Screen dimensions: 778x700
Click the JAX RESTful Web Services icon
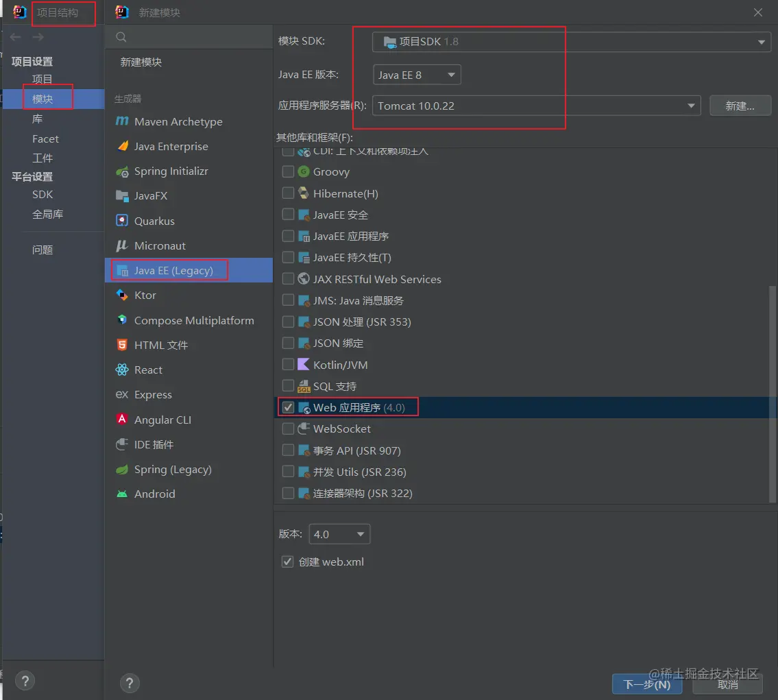[304, 279]
